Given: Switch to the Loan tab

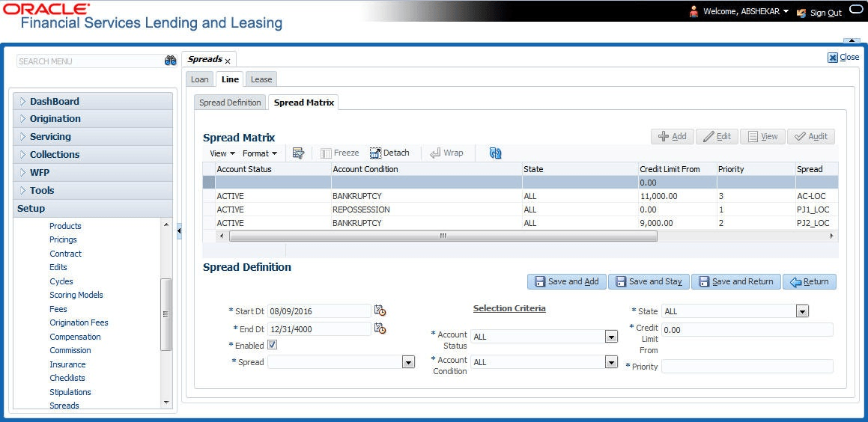Looking at the screenshot, I should click(200, 79).
